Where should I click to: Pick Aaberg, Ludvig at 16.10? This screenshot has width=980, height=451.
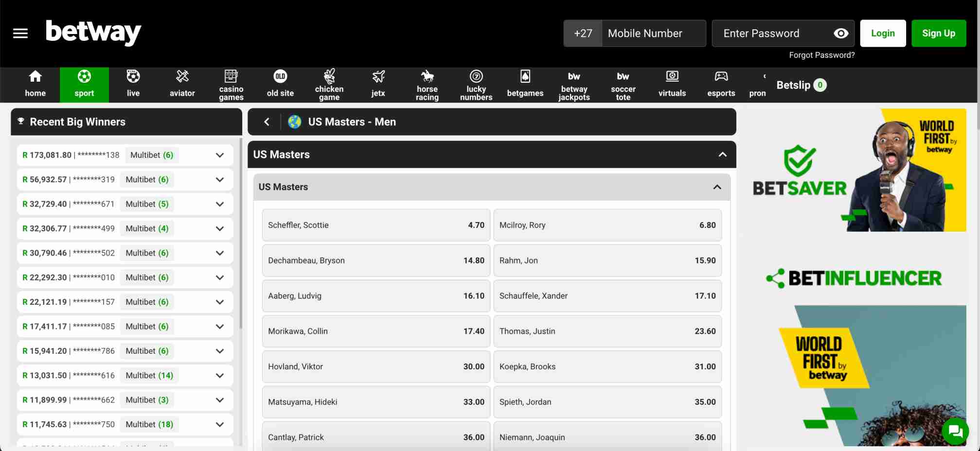click(376, 296)
